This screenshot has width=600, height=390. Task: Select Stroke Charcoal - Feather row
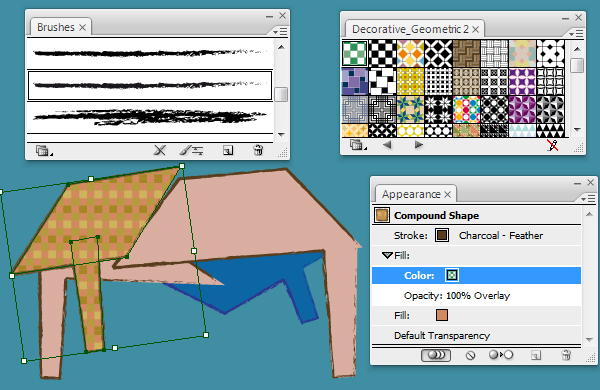[x=476, y=235]
